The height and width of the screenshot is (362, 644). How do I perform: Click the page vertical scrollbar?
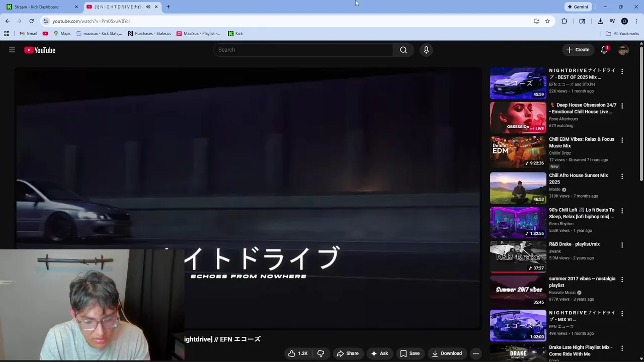click(641, 113)
